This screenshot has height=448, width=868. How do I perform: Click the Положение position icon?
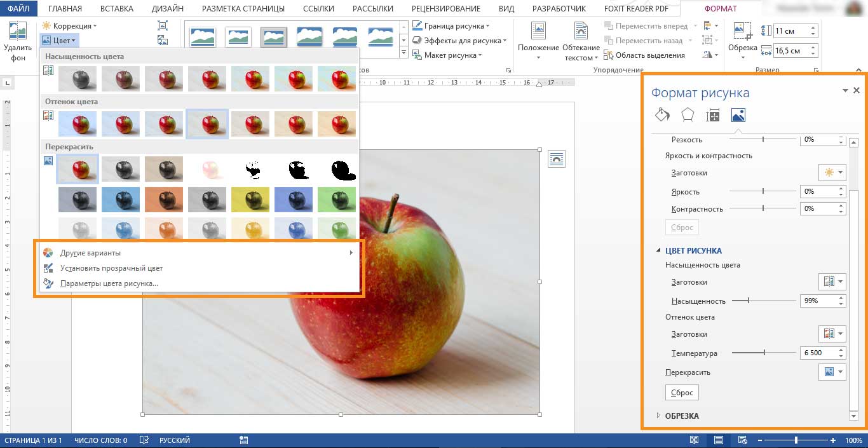tap(538, 31)
